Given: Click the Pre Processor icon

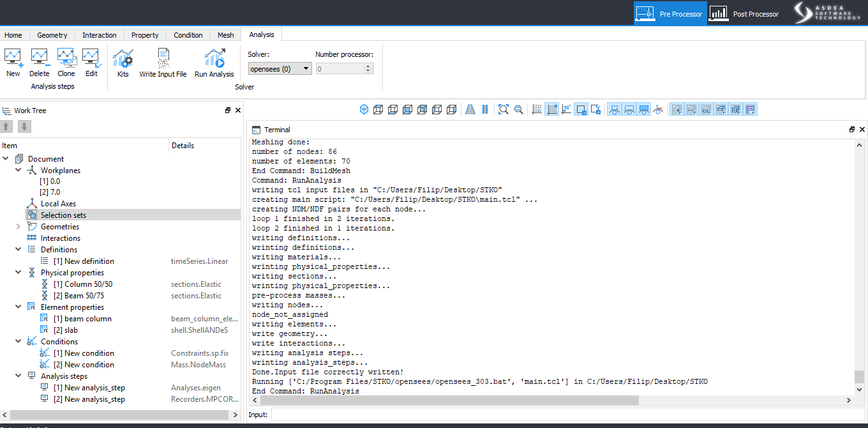Looking at the screenshot, I should (x=645, y=13).
